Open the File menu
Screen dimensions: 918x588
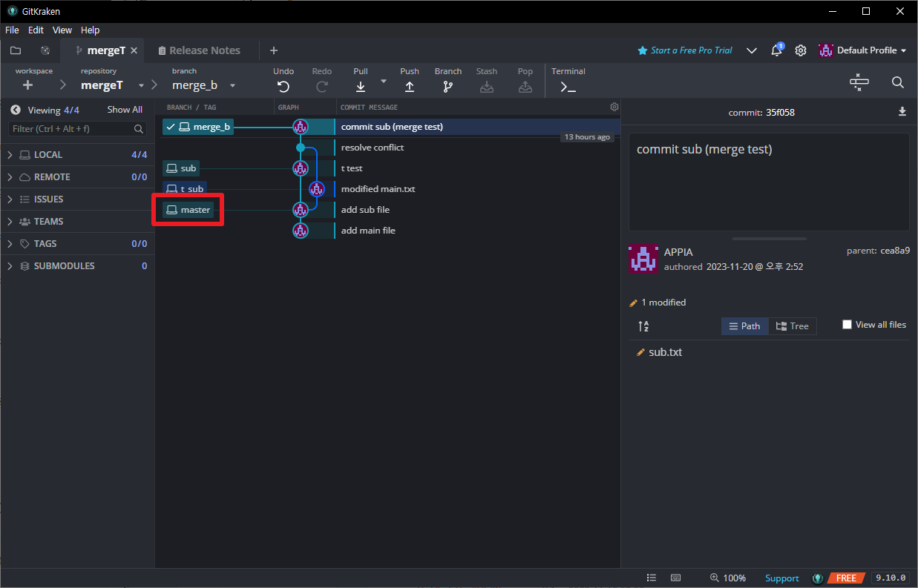pyautogui.click(x=12, y=30)
